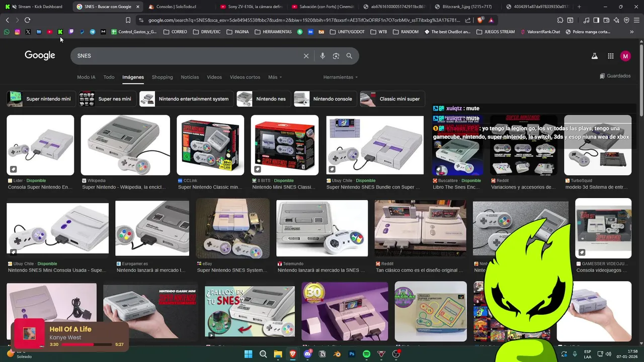Screen dimensions: 644x362
Task: Open Brave extensions puzzle icon
Action: 560,20
